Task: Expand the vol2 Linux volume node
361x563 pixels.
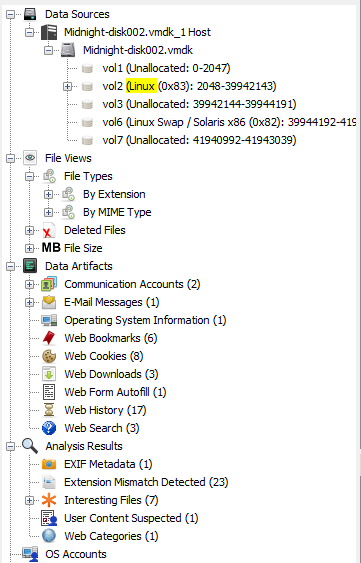Action: coord(67,87)
